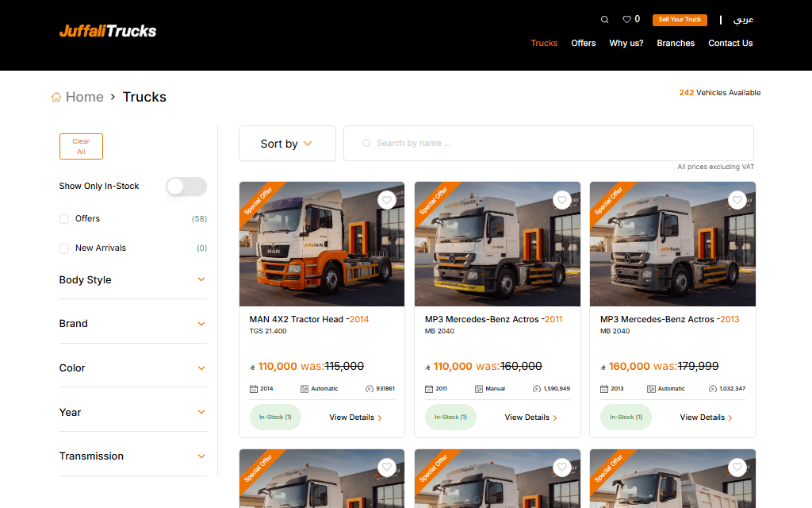Toggle Show Only In-Stock switch
This screenshot has width=812, height=508.
pyautogui.click(x=186, y=187)
